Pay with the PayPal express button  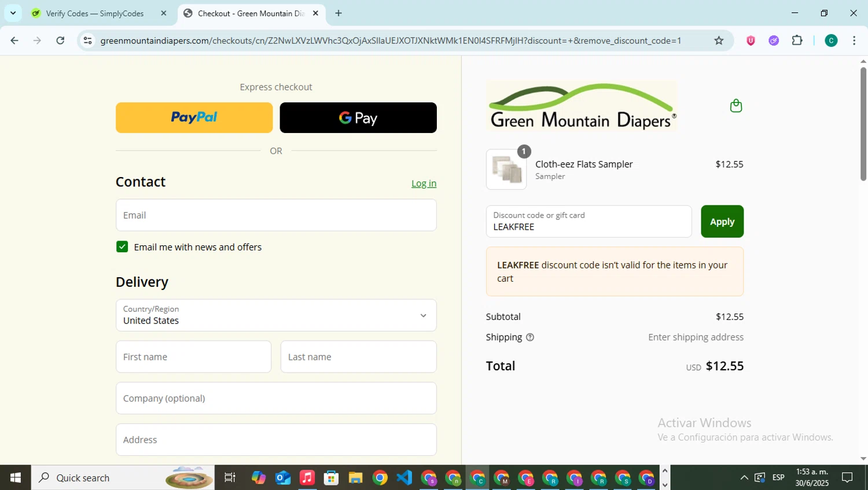pos(194,118)
